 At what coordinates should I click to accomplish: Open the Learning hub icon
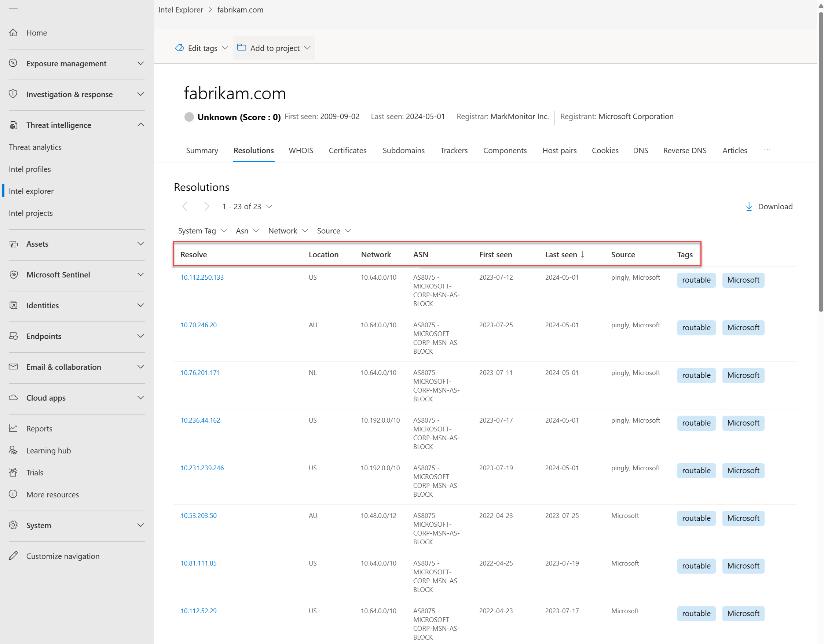(13, 450)
